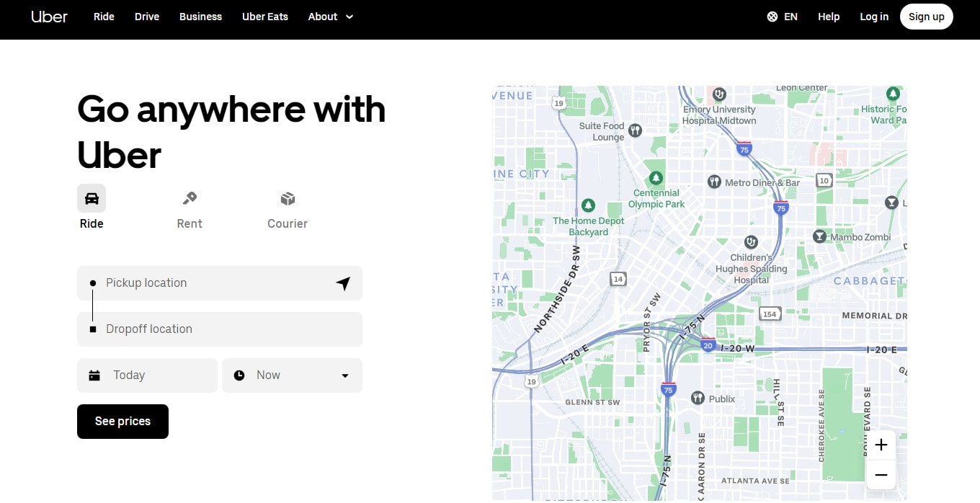Viewport: 980px width, 503px height.
Task: Click the I-20 interstate shield on map
Action: point(708,345)
